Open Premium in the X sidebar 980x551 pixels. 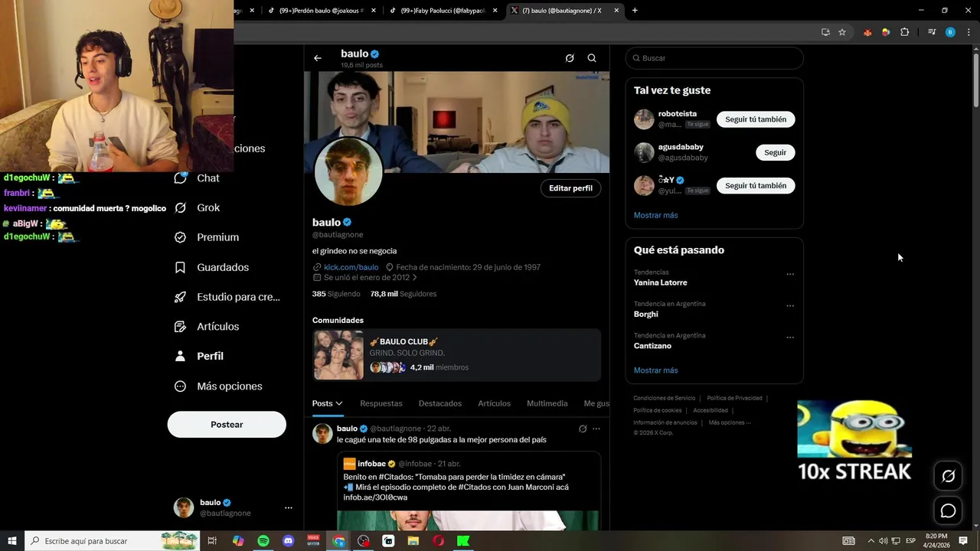[207, 237]
